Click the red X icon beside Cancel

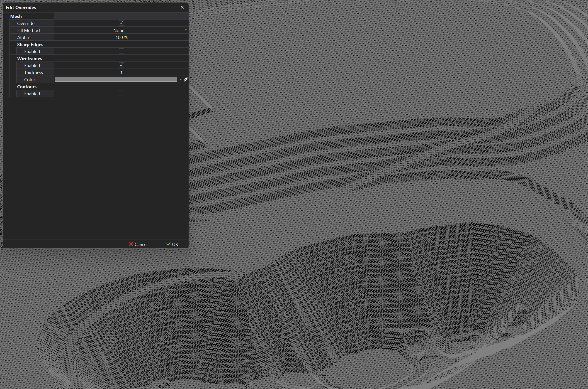pyautogui.click(x=131, y=244)
